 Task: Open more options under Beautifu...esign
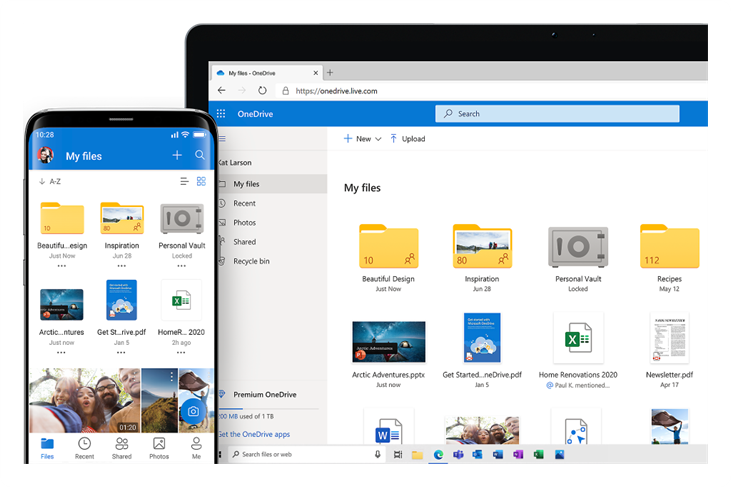coord(62,266)
